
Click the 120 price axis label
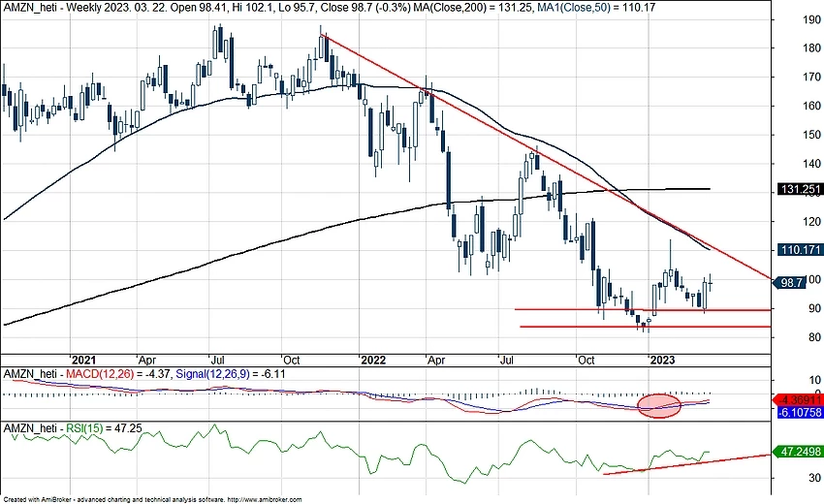coord(812,222)
